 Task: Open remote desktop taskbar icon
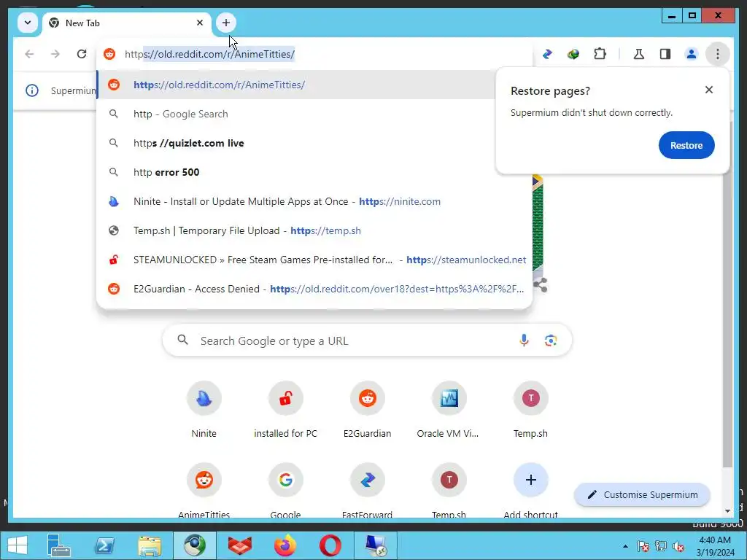click(376, 545)
